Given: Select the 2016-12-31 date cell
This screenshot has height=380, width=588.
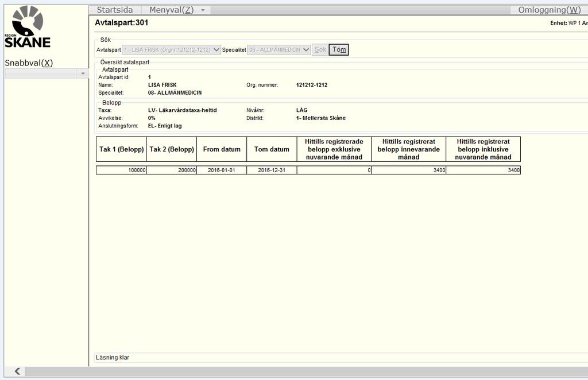Looking at the screenshot, I should (272, 170).
